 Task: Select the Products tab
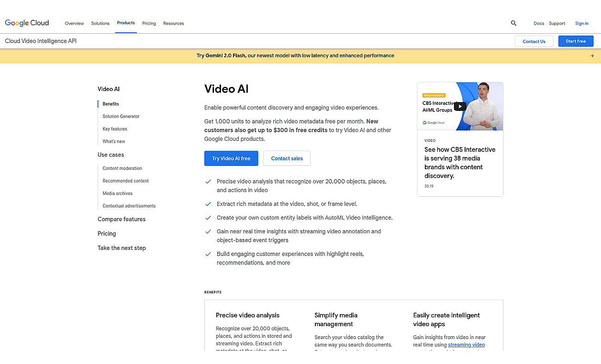point(126,23)
